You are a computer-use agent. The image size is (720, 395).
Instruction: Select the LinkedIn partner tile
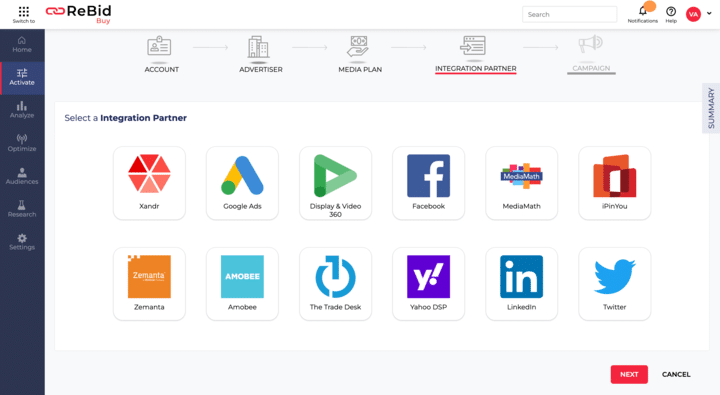pos(522,283)
